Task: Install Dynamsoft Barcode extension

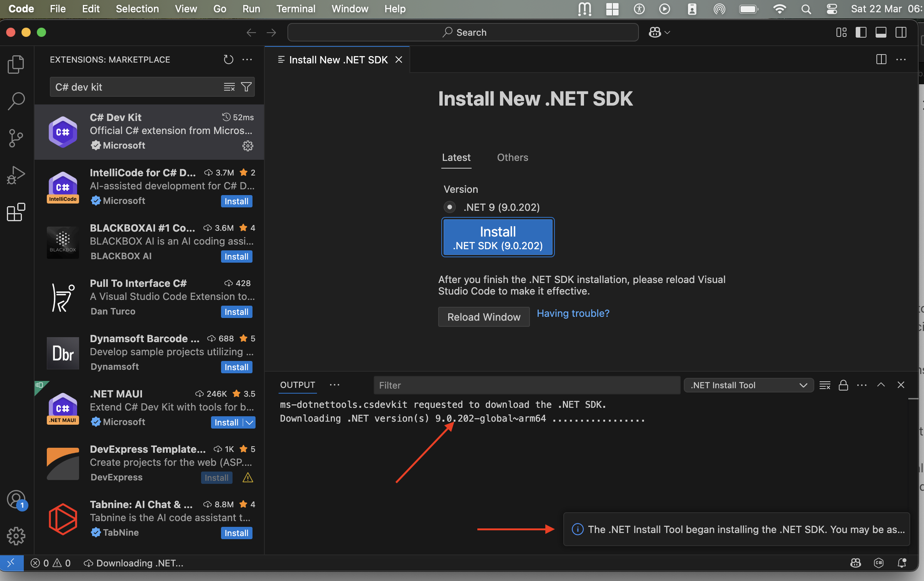Action: pos(236,367)
